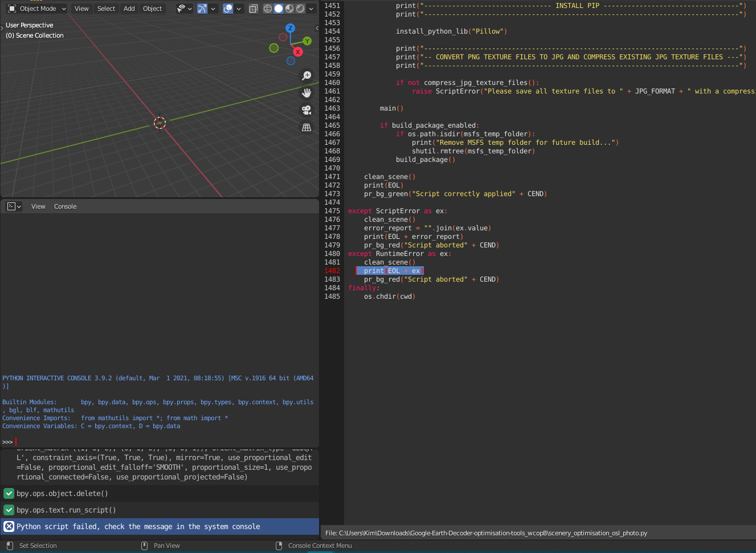The height and width of the screenshot is (553, 756).
Task: Click the '(0) Scene Collection' viewport label
Action: click(35, 35)
